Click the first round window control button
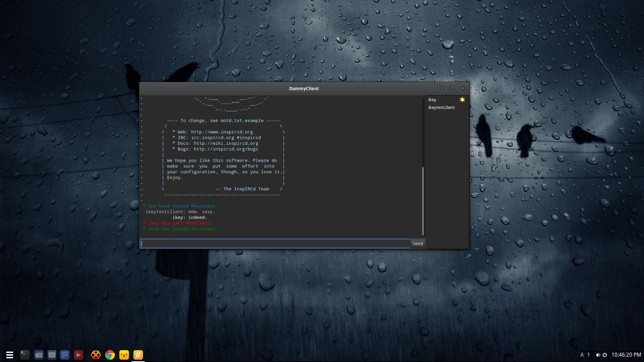Image resolution: width=644 pixels, height=362 pixels. [442, 88]
